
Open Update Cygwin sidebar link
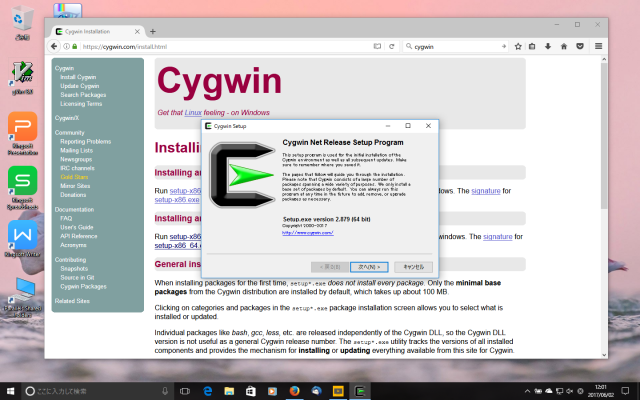(x=80, y=86)
